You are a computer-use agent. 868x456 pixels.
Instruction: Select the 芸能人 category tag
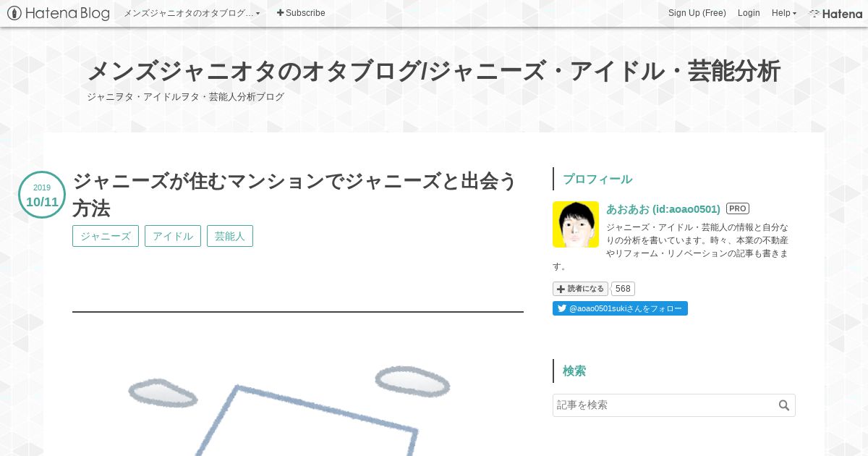point(230,236)
